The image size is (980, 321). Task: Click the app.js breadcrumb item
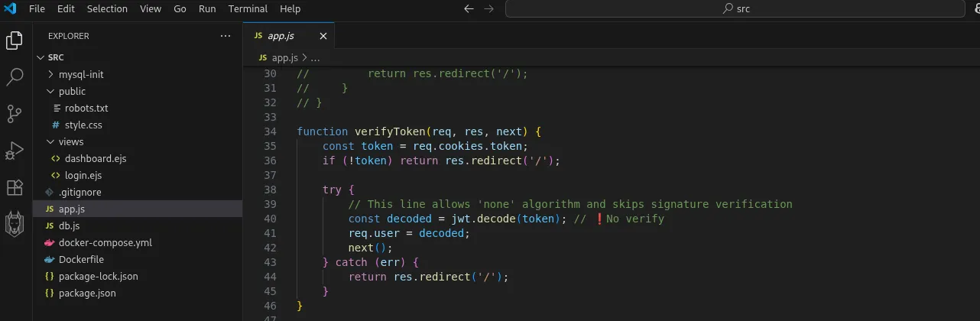285,57
